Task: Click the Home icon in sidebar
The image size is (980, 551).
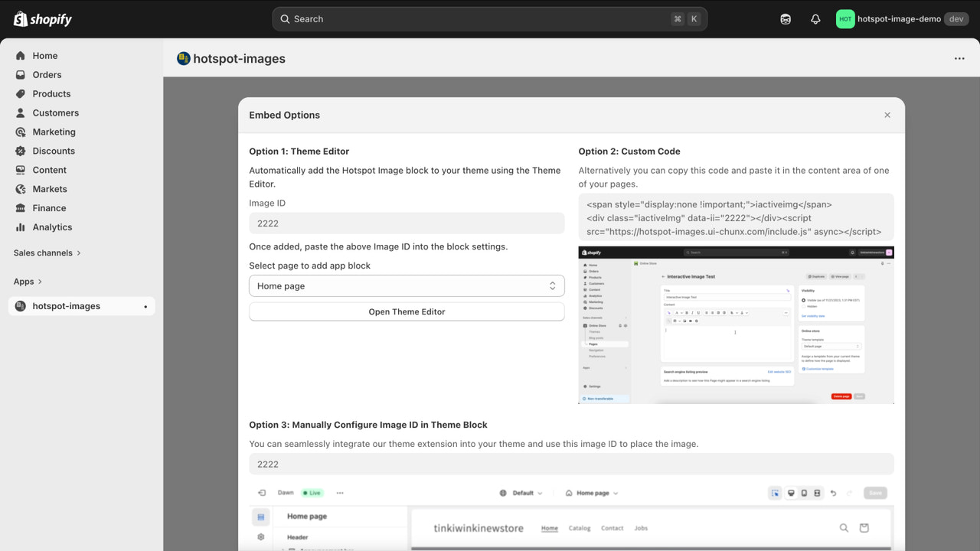Action: pyautogui.click(x=21, y=56)
